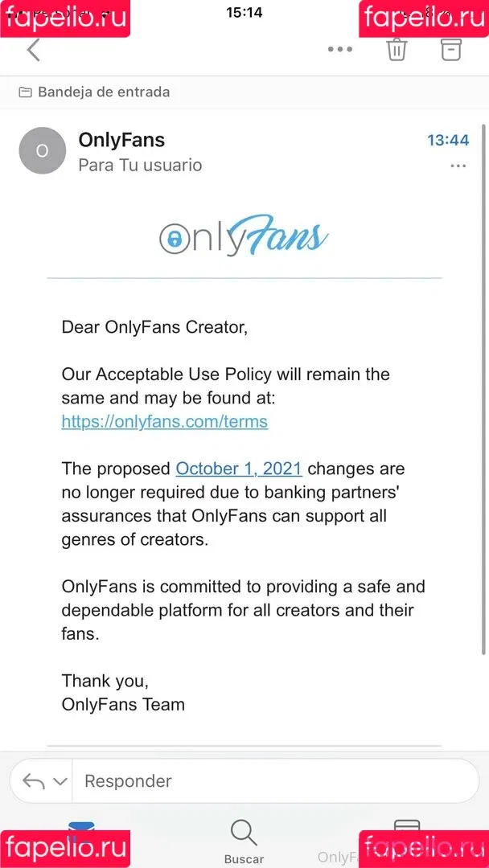Expand recipient details Para Tu usuario
Viewport: 489px width, 868px height.
[140, 165]
